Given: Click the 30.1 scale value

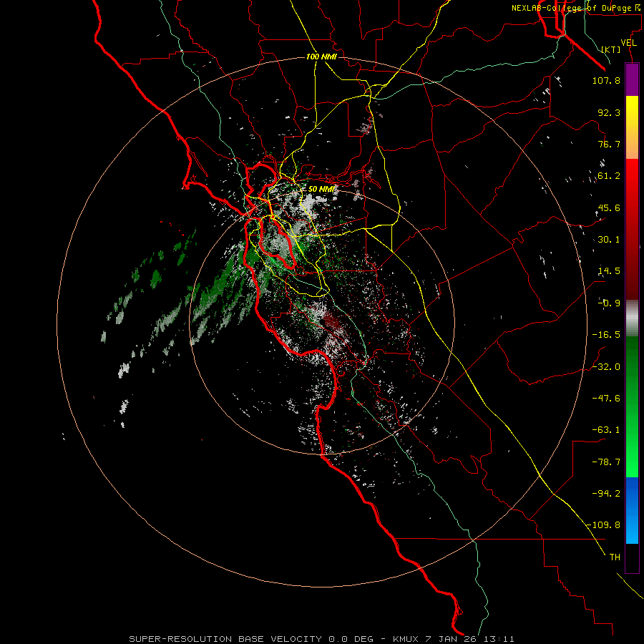Looking at the screenshot, I should click(x=609, y=240).
